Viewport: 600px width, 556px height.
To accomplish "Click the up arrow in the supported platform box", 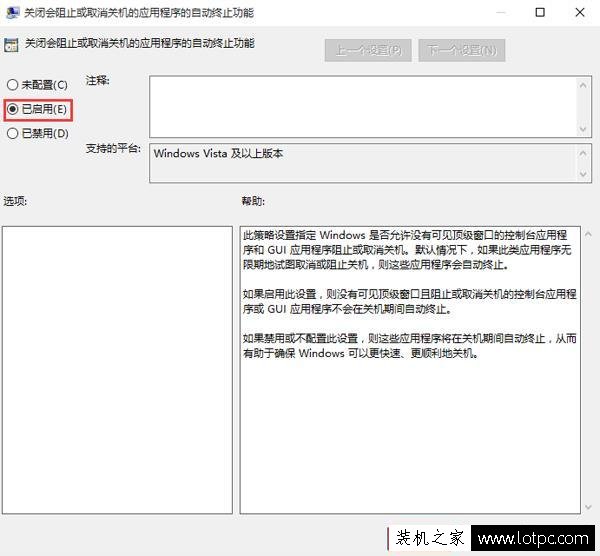I will [583, 153].
